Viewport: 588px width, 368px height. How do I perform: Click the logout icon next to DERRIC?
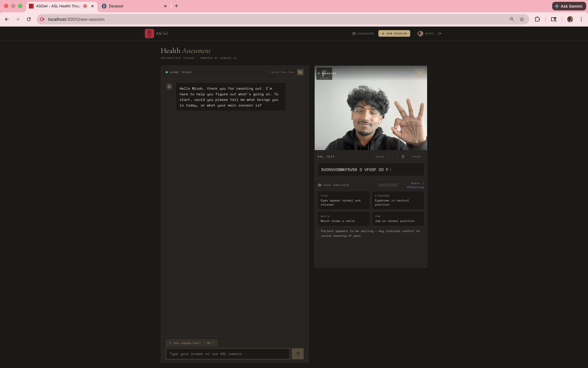pos(440,34)
